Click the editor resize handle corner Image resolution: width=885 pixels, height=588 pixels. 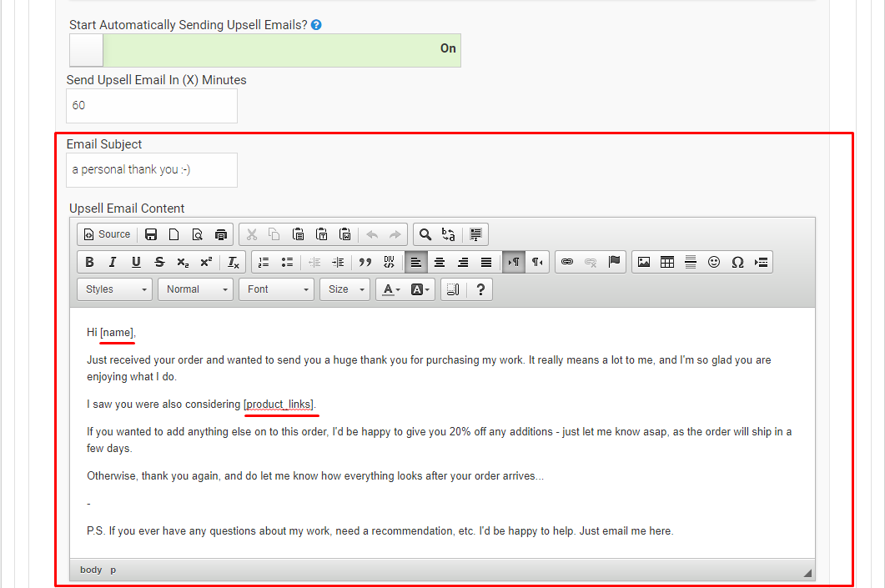click(807, 573)
